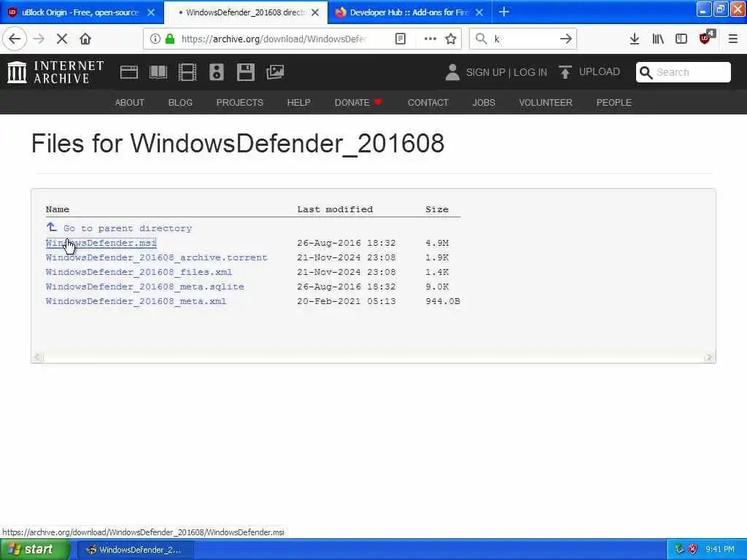Open the HELP nav item
Viewport: 747px width, 560px height.
298,103
